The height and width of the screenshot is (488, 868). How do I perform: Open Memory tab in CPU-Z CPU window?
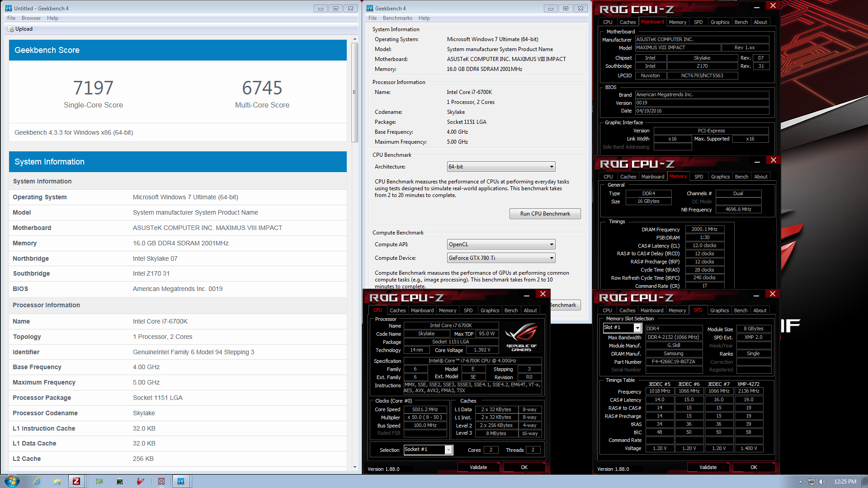point(447,310)
